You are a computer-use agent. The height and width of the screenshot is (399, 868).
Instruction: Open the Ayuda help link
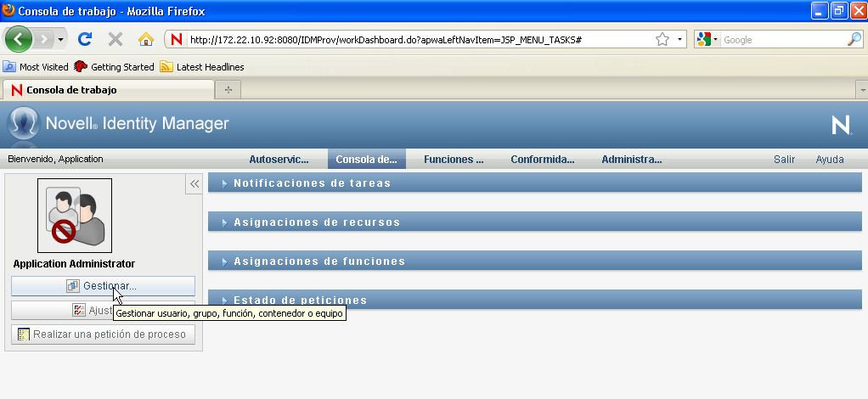click(829, 160)
